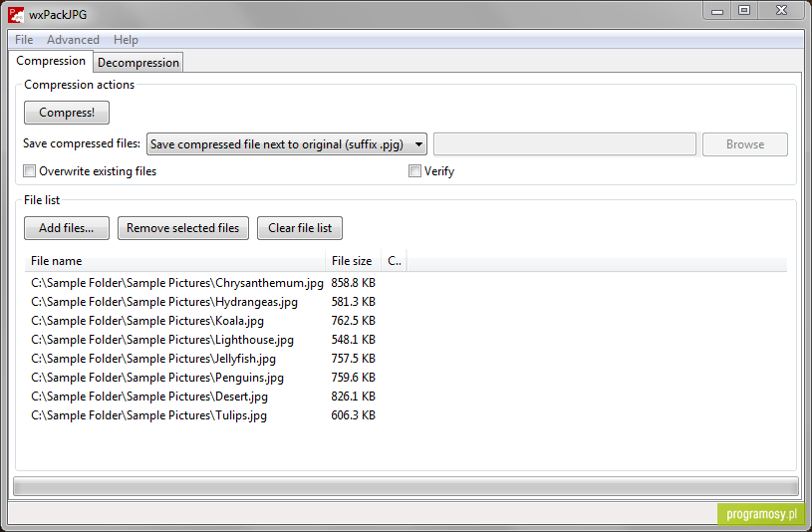Open the Help menu

[x=126, y=40]
